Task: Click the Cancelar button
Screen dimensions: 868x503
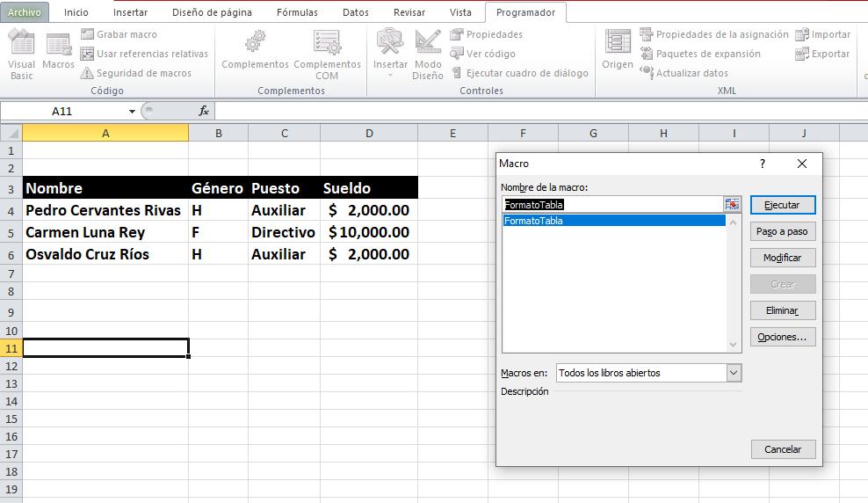Action: [783, 449]
